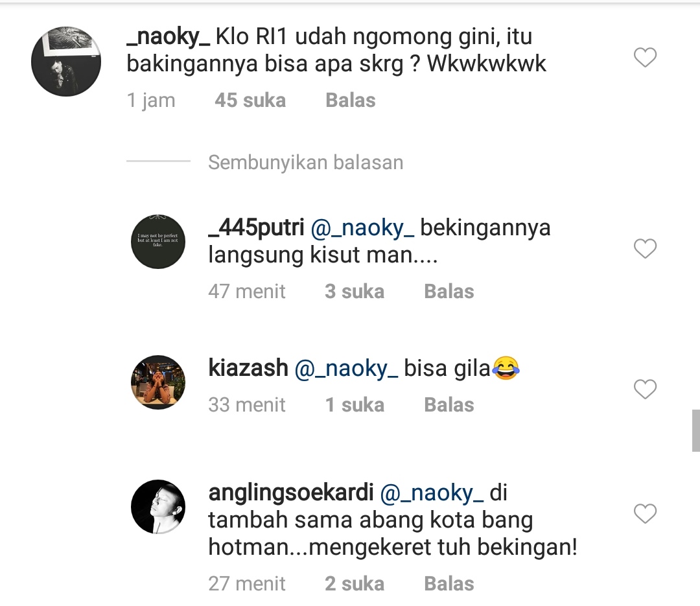Open anglingsoekardi's profile avatar
Viewport: 700px width, 606px height.
point(158,507)
